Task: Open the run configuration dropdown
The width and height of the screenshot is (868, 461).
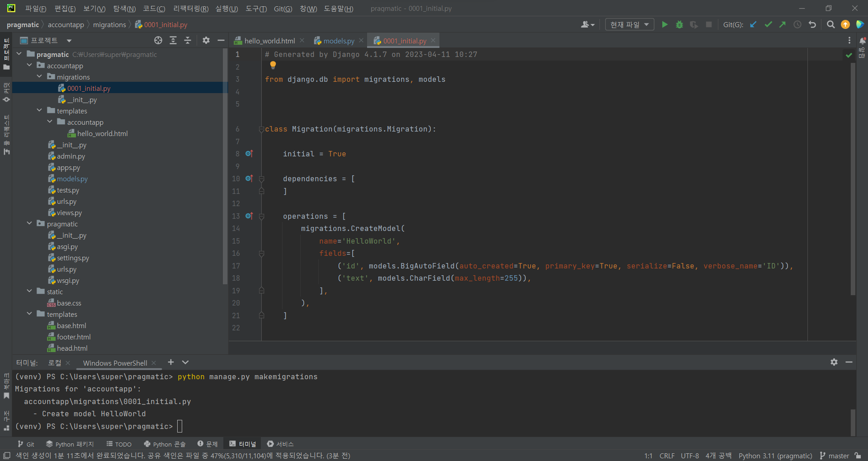Action: [629, 25]
